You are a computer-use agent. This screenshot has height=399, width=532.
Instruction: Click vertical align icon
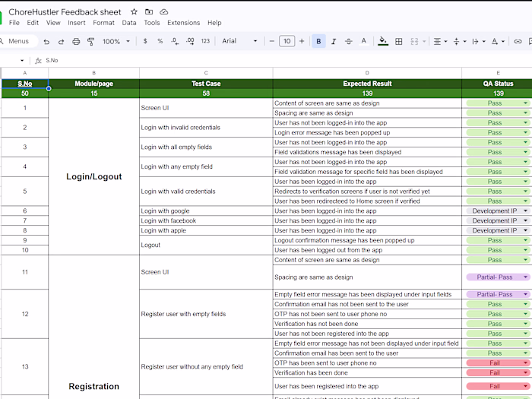(x=456, y=41)
